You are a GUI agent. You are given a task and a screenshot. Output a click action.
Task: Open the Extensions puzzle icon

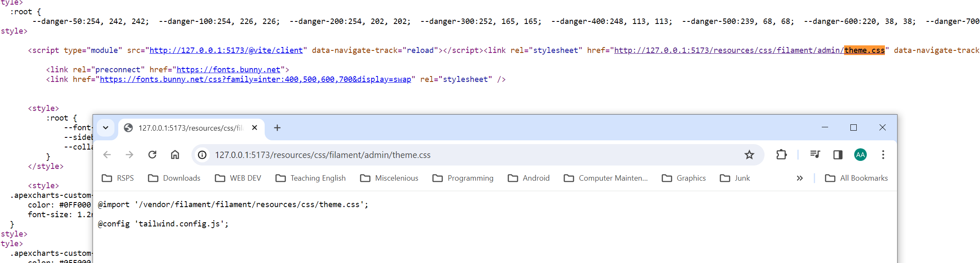click(781, 155)
